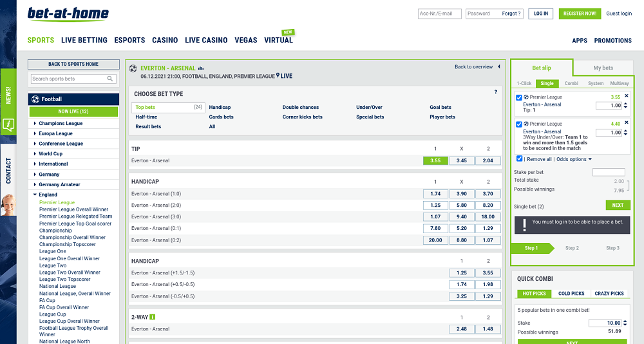This screenshot has width=644, height=344.
Task: Click the Search sports bets field
Action: point(70,79)
